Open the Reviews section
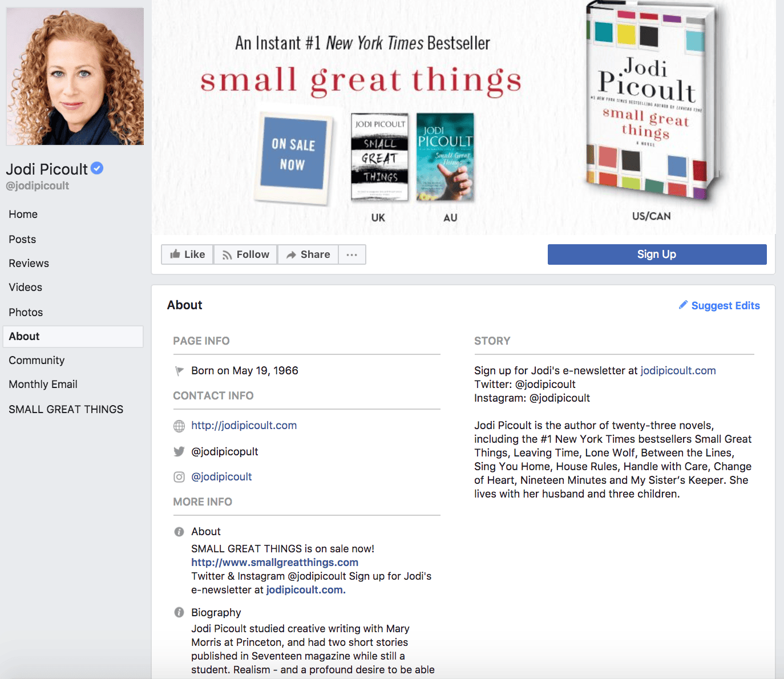The image size is (784, 679). (x=29, y=264)
